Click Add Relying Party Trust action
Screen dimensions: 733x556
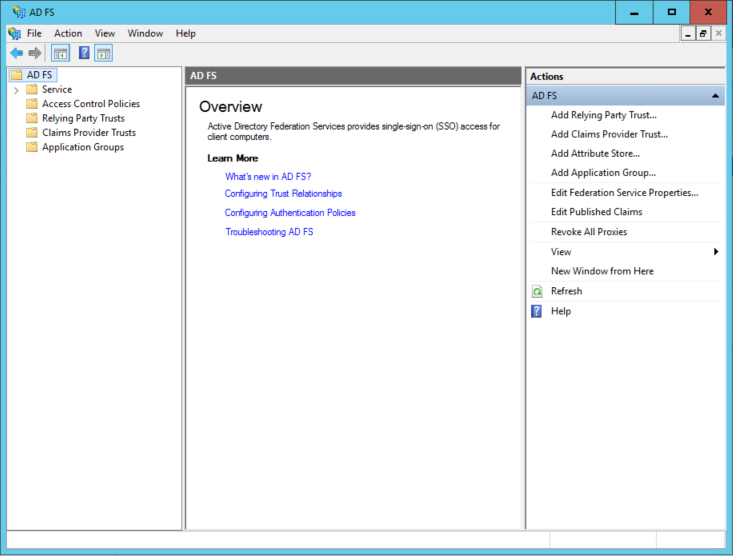coord(604,115)
